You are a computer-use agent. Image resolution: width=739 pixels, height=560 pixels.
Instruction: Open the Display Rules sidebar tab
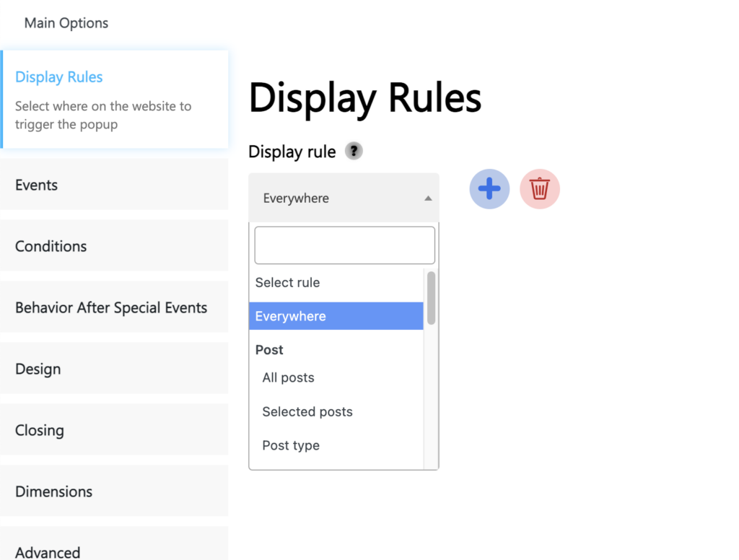pos(114,100)
